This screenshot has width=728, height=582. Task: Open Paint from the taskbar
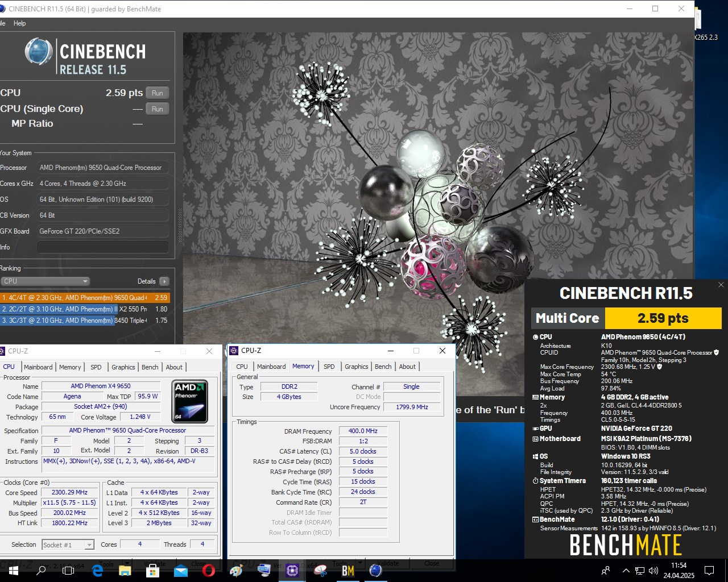click(237, 571)
